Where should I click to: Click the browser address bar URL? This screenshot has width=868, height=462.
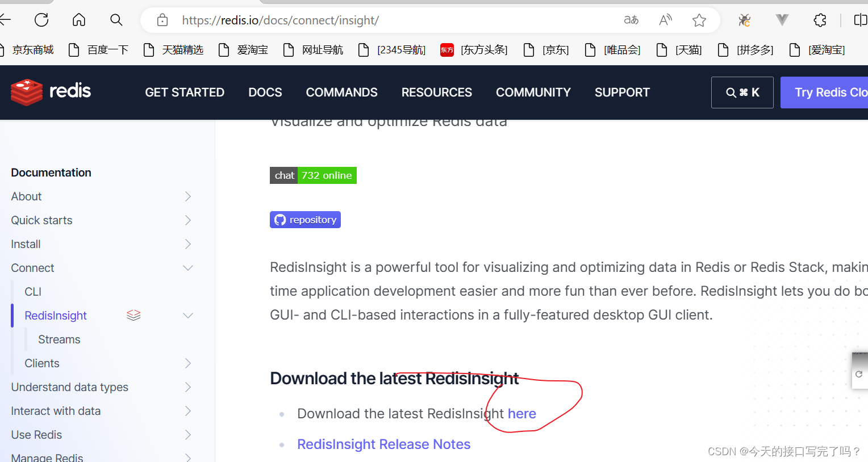(x=281, y=20)
